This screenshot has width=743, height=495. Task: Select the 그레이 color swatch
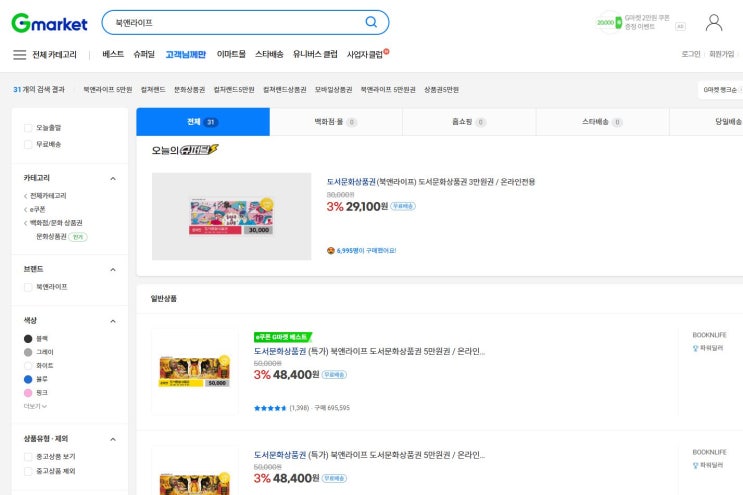coord(28,352)
